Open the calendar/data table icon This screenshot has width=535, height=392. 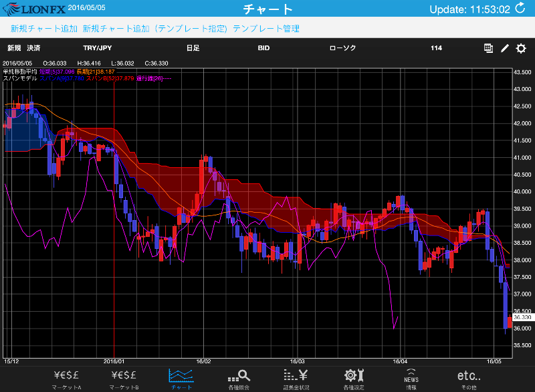pyautogui.click(x=488, y=48)
